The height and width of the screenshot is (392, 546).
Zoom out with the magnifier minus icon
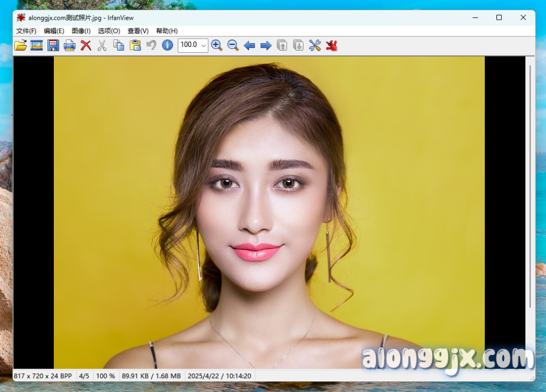pyautogui.click(x=233, y=45)
